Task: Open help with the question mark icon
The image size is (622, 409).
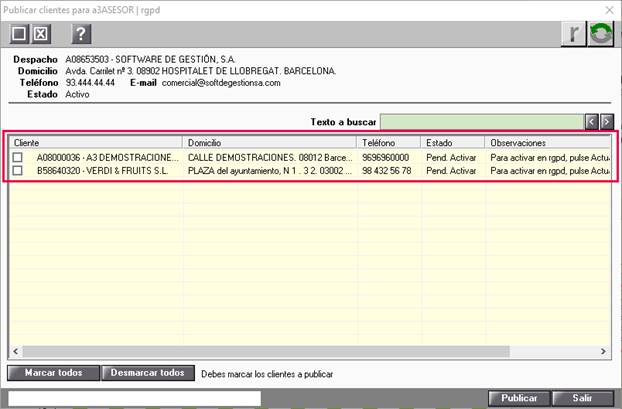Action: tap(81, 34)
